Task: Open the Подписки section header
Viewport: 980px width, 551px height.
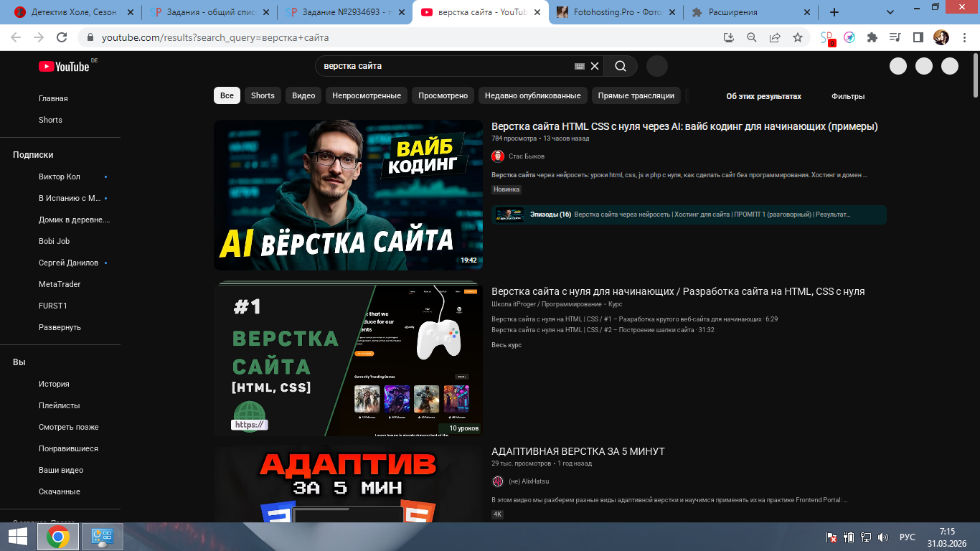Action: point(33,155)
